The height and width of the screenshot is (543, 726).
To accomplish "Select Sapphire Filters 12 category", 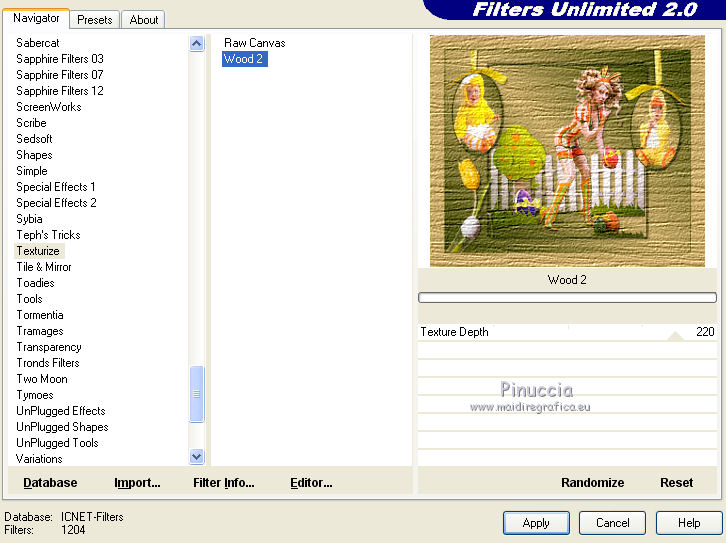I will pos(60,91).
